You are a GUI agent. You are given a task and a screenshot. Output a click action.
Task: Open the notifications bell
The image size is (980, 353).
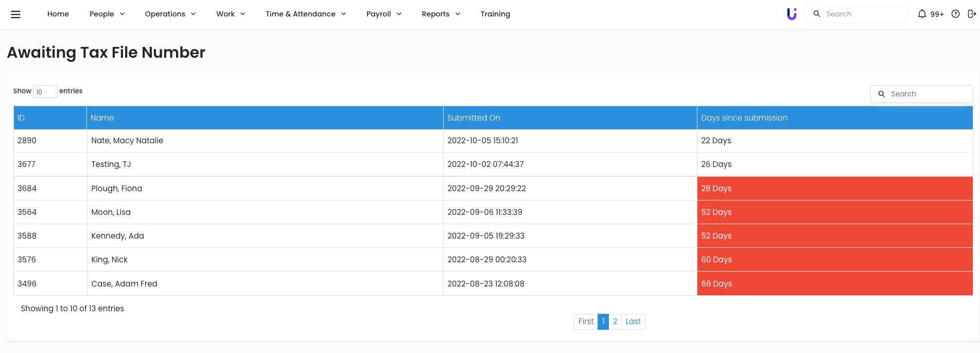coord(922,14)
